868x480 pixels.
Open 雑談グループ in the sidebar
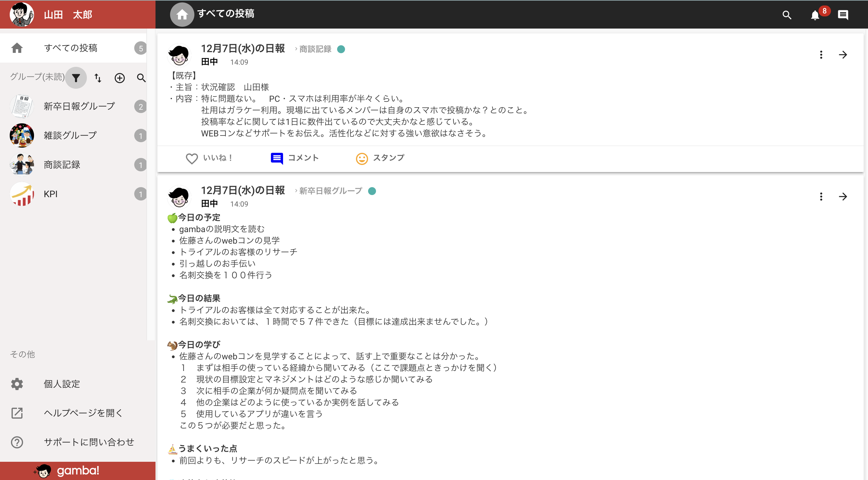coord(73,135)
